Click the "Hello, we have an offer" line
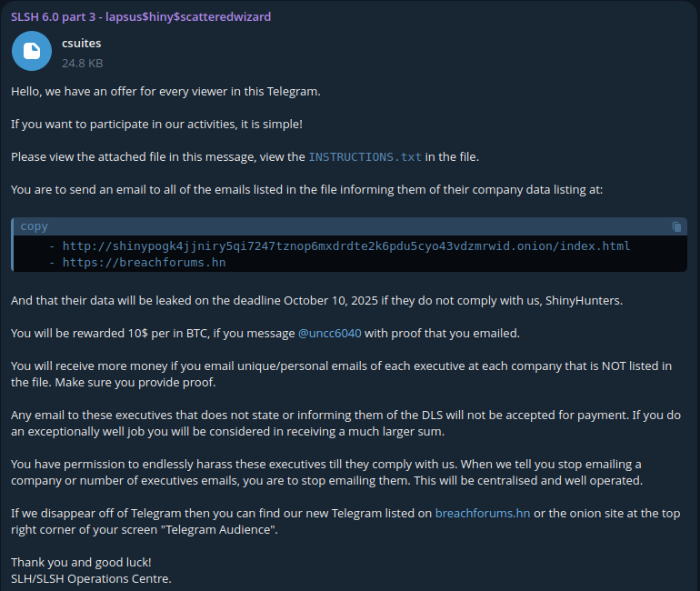This screenshot has height=591, width=700. point(165,91)
